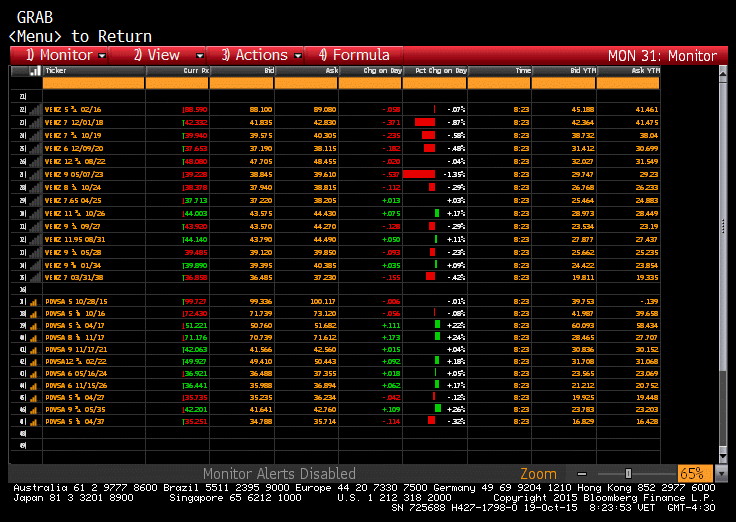The image size is (736, 522).
Task: Open chart icon for VENZ 09/27 row
Action: 35,227
